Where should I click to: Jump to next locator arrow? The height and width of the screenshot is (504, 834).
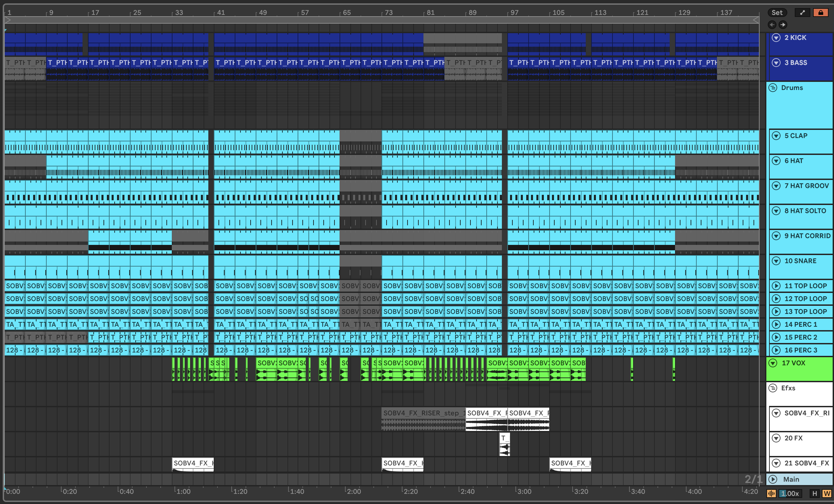783,24
